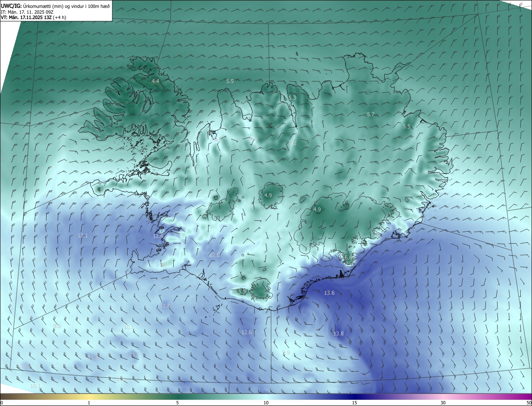The height and width of the screenshot is (406, 532).
Task: Click the 5 tick on the colour scale
Action: click(177, 403)
